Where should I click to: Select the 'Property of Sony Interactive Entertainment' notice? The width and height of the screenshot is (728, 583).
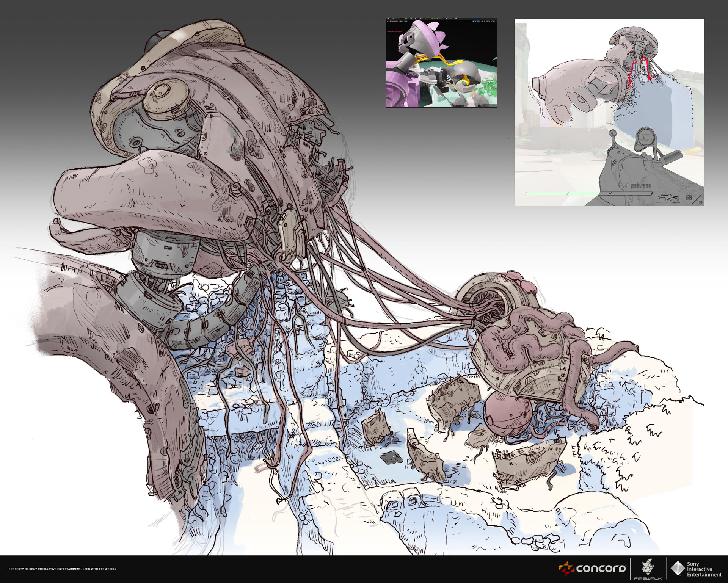62,569
